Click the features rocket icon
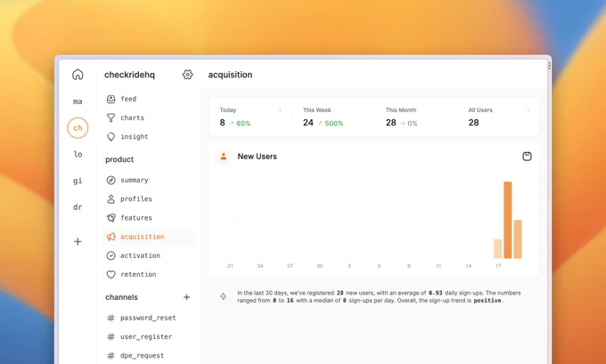The height and width of the screenshot is (364, 606). (111, 218)
